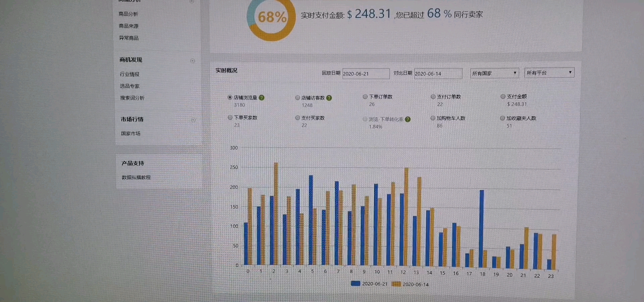Collapse the 商机发现 section
644x302 pixels.
click(193, 61)
